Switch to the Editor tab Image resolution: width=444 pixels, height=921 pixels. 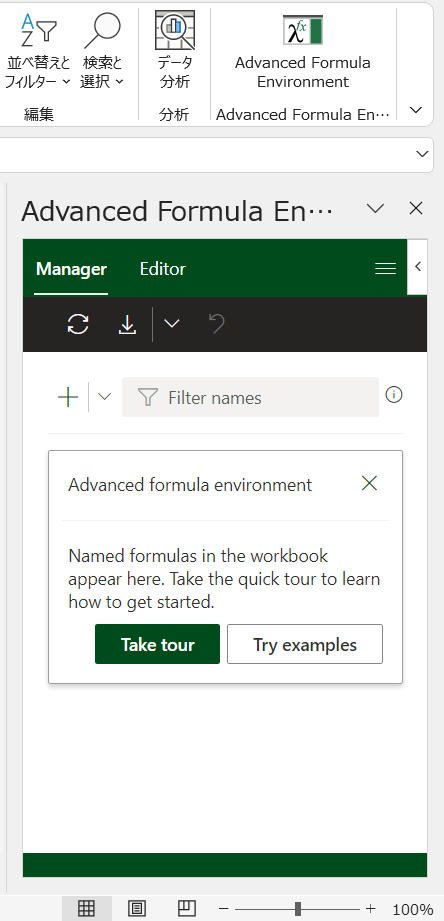[x=163, y=269]
